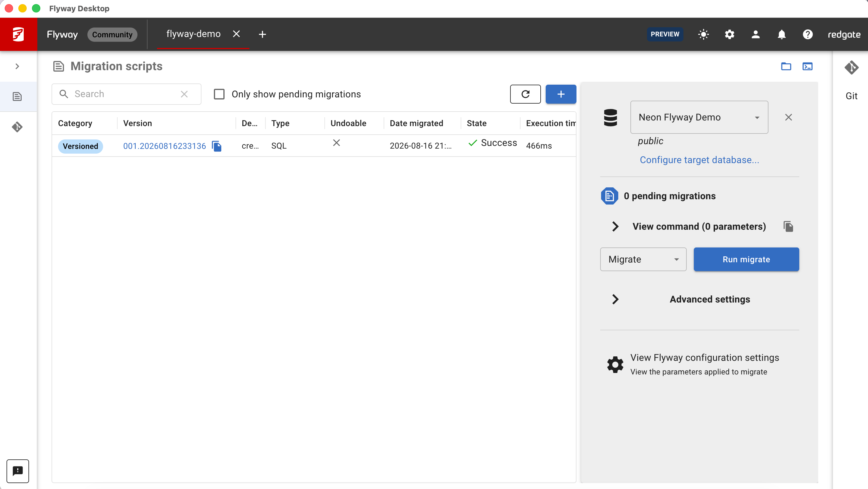Click the search magnifier icon
Image resolution: width=868 pixels, height=489 pixels.
point(64,94)
